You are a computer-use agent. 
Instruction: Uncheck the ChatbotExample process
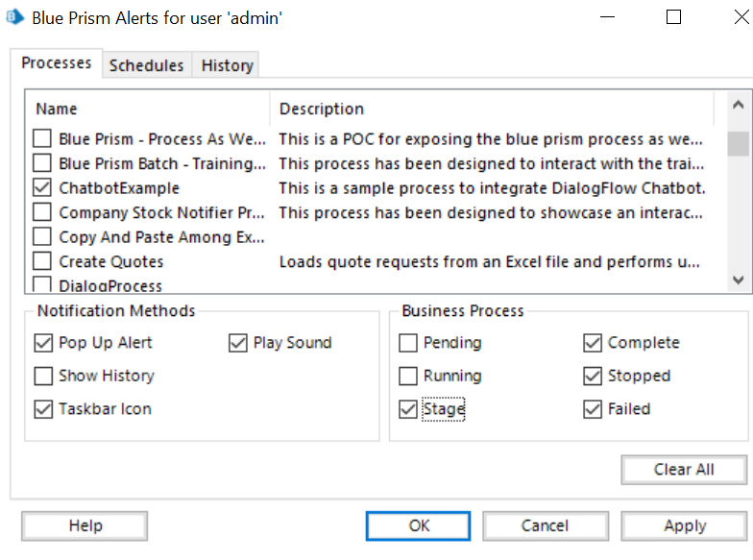click(x=42, y=188)
